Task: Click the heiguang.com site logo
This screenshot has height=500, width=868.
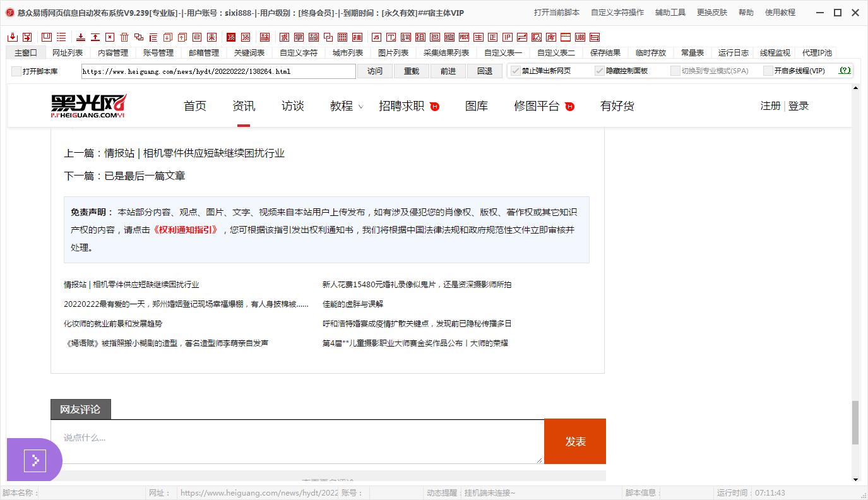Action: tap(89, 106)
